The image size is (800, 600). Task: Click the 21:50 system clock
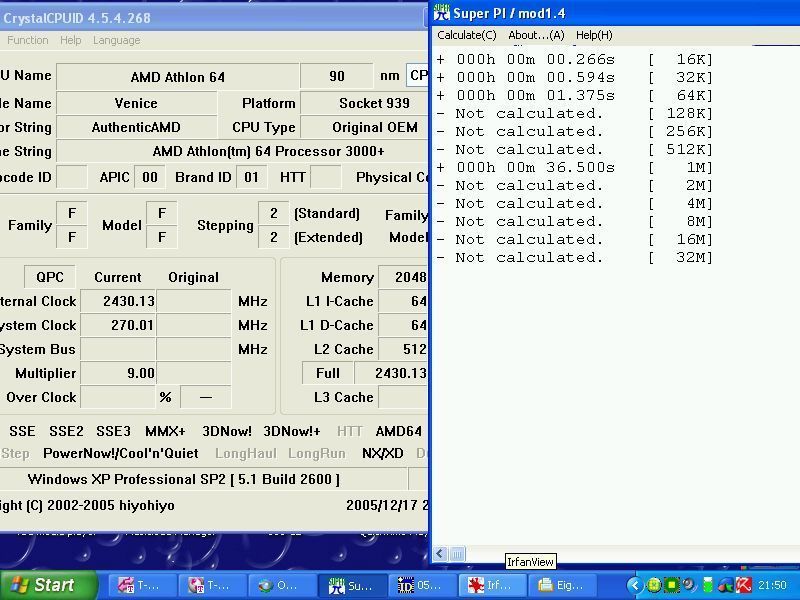point(772,585)
